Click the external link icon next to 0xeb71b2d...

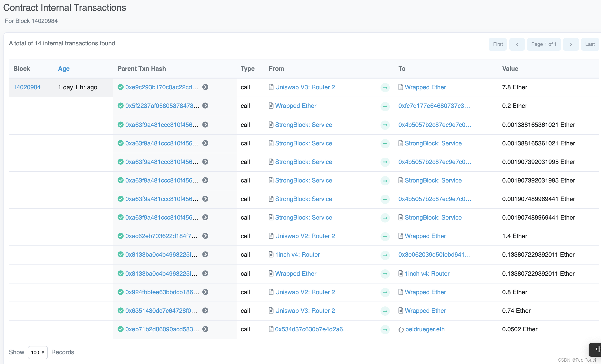(206, 329)
